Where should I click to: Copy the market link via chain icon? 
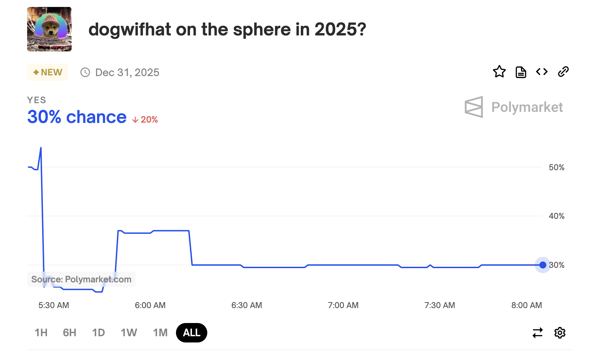(563, 72)
